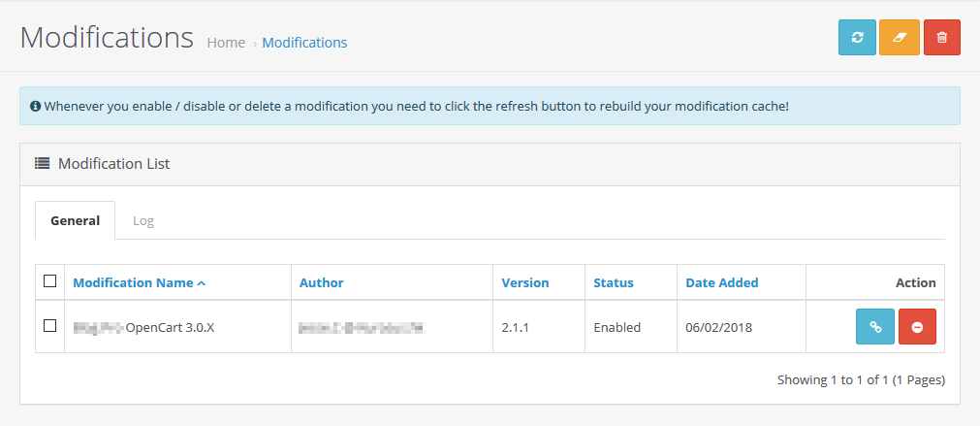
Task: Switch to the General tab
Action: point(75,220)
